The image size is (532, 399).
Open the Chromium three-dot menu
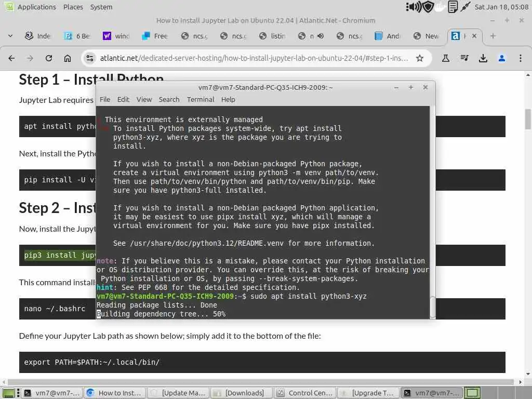[x=521, y=58]
